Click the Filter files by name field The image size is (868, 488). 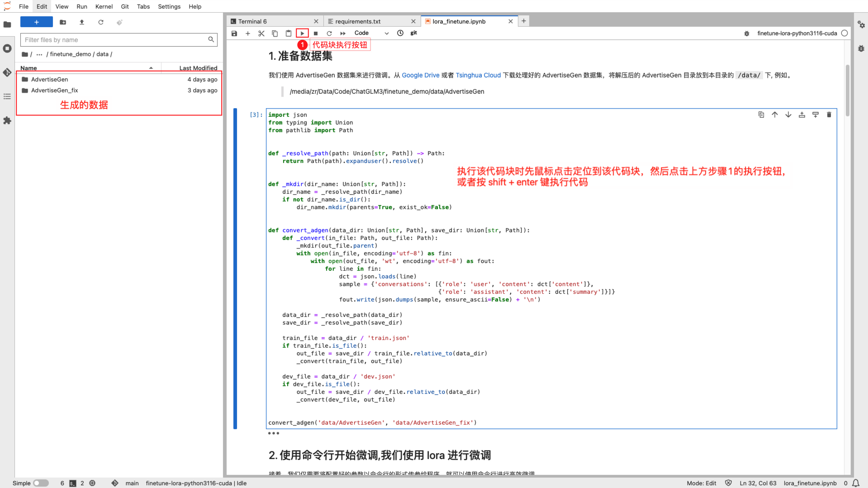pos(115,40)
